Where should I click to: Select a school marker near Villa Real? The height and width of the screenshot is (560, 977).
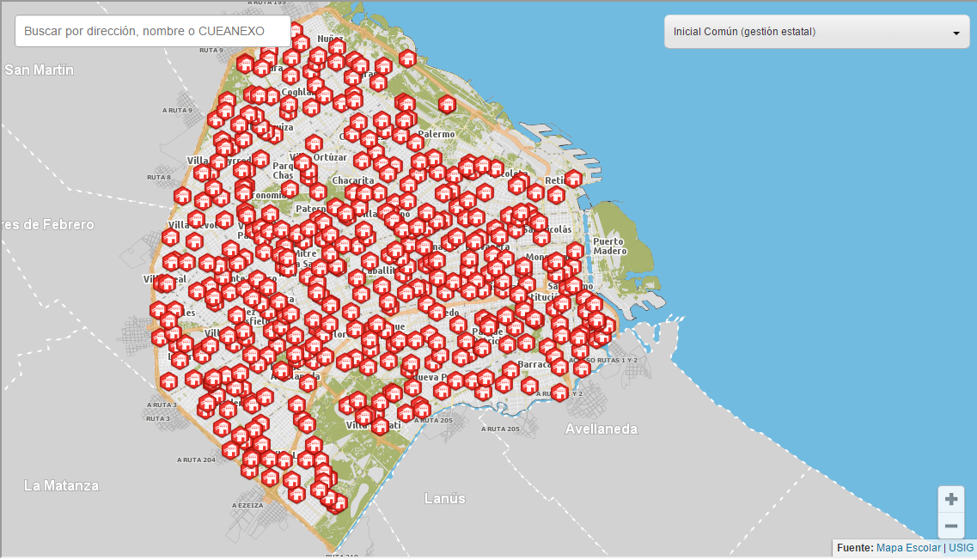point(168,283)
